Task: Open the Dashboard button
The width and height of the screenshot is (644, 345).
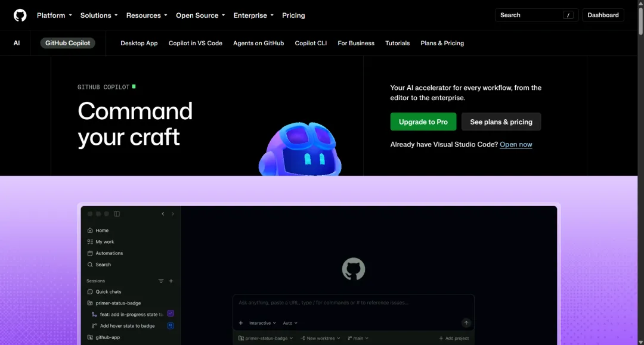Action: [x=603, y=15]
